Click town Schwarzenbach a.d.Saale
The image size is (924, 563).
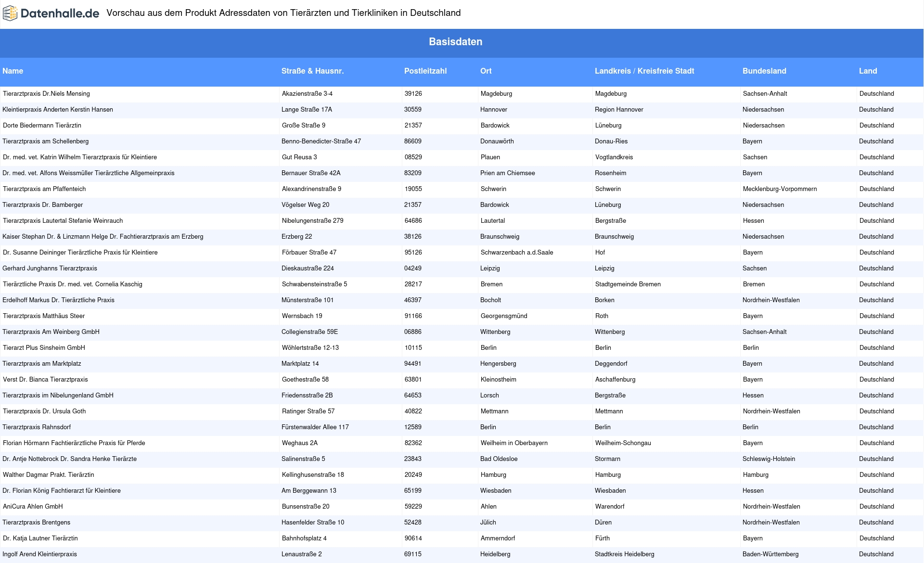click(x=517, y=253)
